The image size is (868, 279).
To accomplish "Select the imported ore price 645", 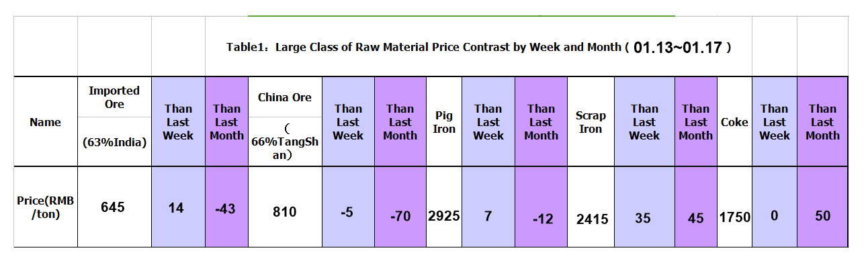I will [113, 207].
